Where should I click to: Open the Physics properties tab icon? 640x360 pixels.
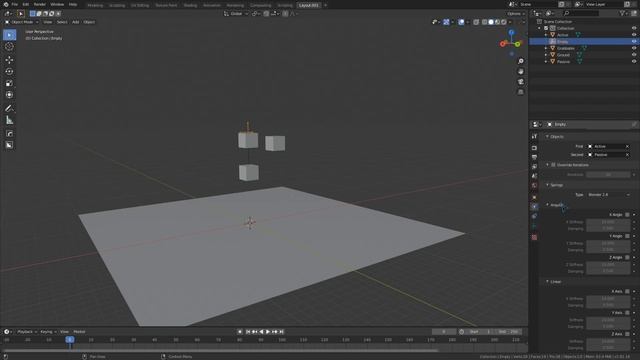point(534,207)
